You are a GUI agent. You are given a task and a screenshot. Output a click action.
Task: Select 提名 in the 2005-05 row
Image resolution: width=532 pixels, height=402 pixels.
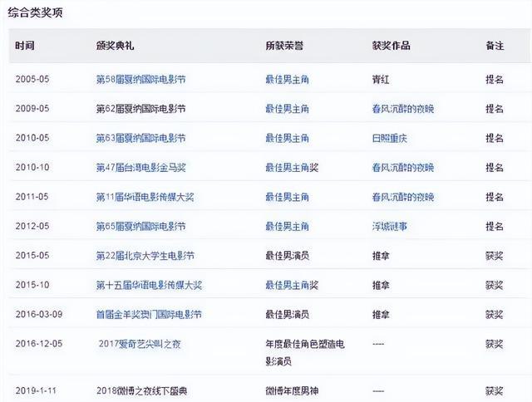point(495,79)
